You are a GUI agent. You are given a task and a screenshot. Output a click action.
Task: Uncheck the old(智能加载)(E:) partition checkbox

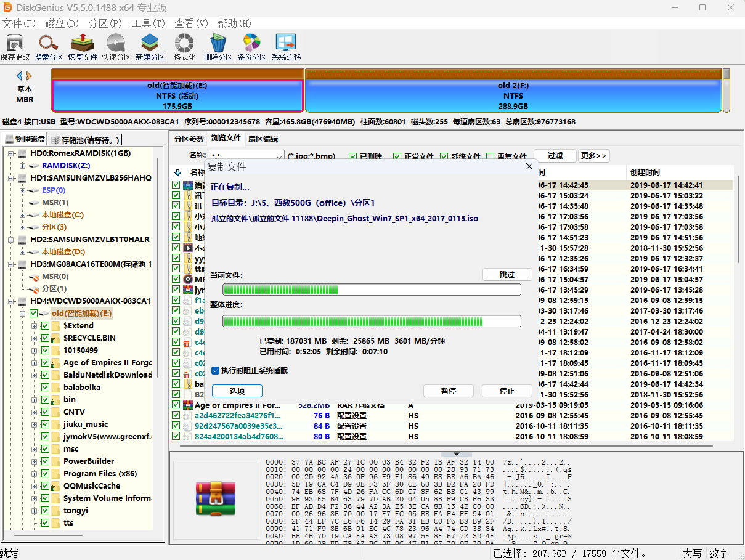pos(34,314)
